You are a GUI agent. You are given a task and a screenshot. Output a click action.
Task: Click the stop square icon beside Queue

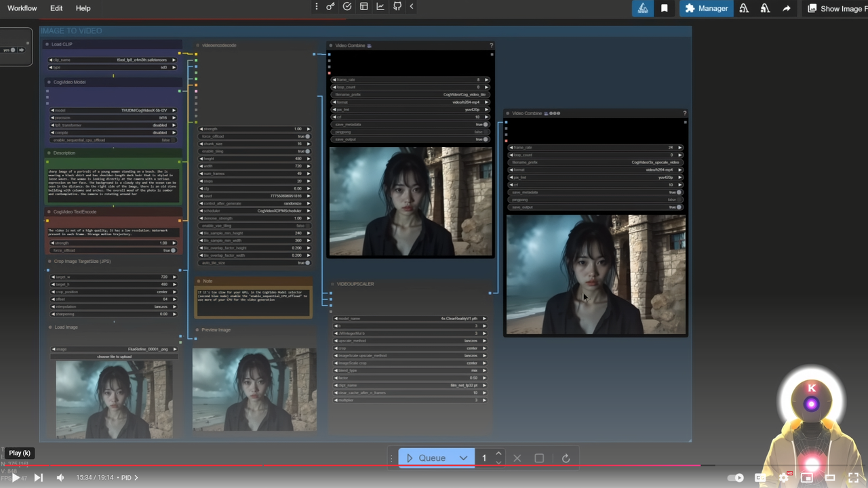[539, 458]
